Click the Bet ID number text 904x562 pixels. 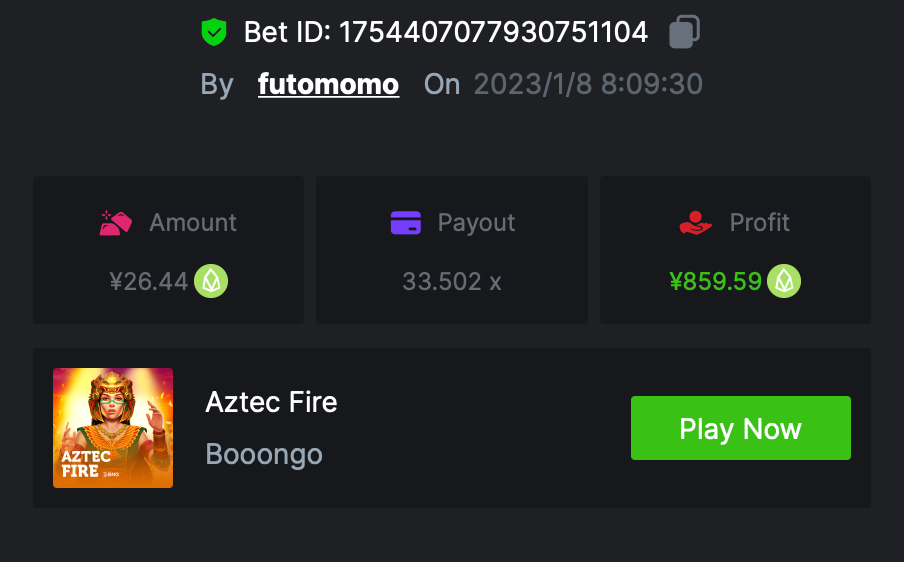[x=494, y=32]
